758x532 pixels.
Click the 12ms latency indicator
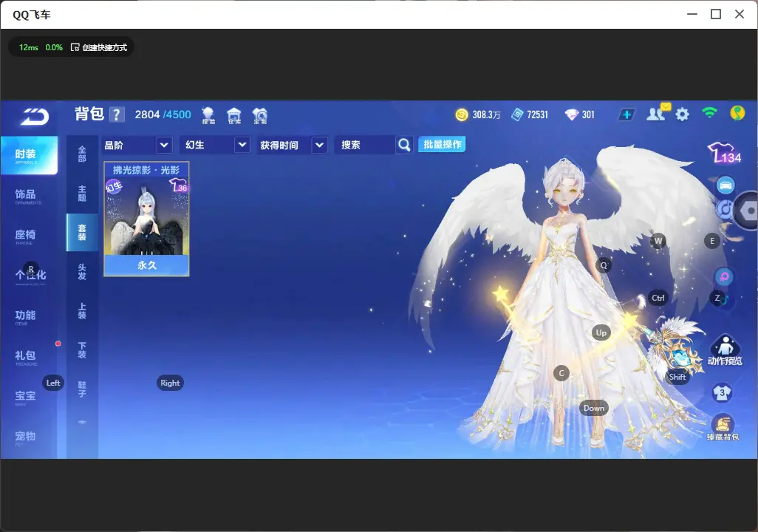pos(29,47)
